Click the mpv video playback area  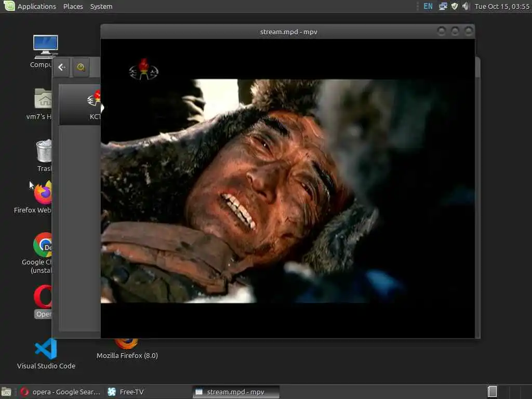(288, 188)
